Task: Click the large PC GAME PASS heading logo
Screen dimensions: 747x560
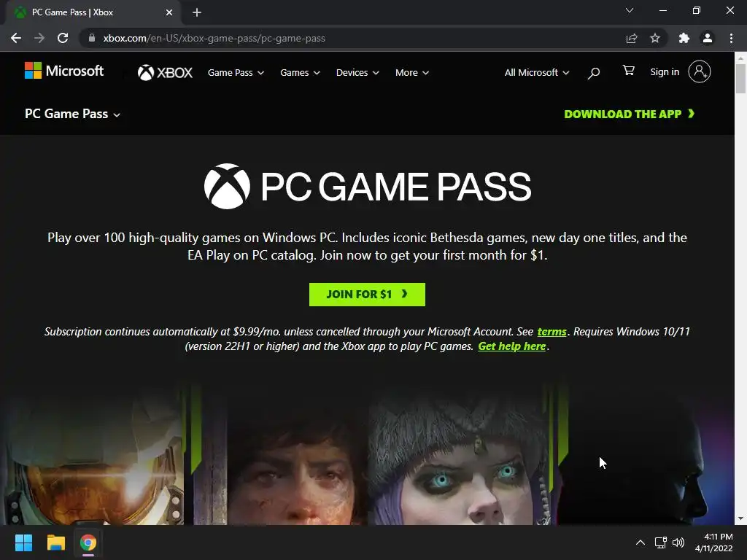Action: (368, 186)
